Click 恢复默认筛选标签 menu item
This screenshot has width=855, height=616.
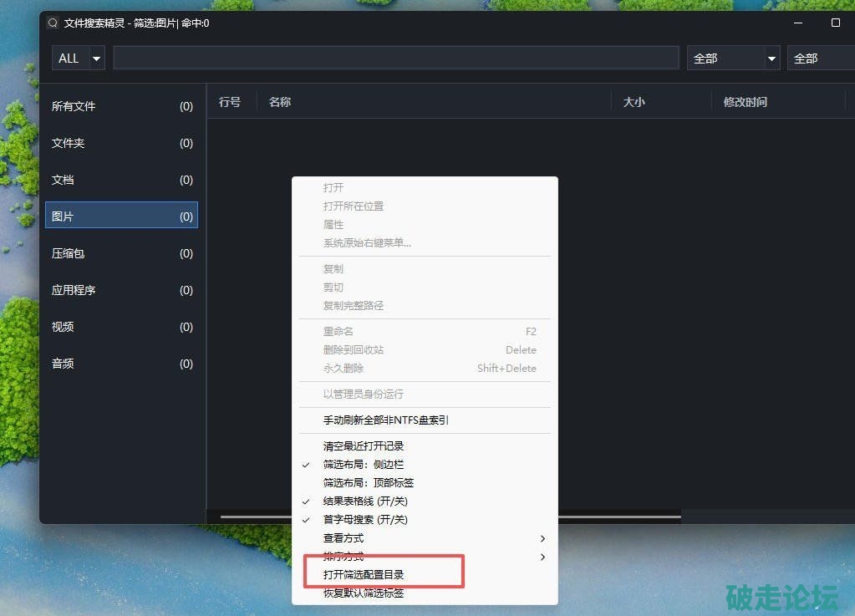click(x=425, y=593)
